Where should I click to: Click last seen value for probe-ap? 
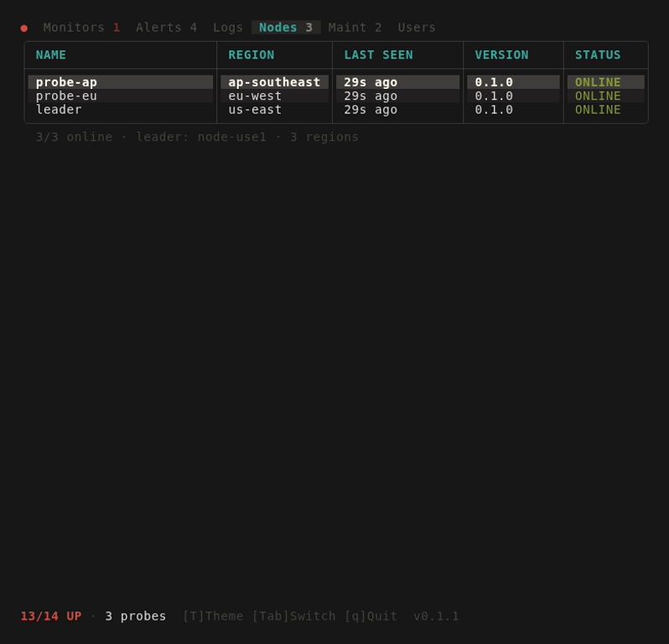[371, 82]
